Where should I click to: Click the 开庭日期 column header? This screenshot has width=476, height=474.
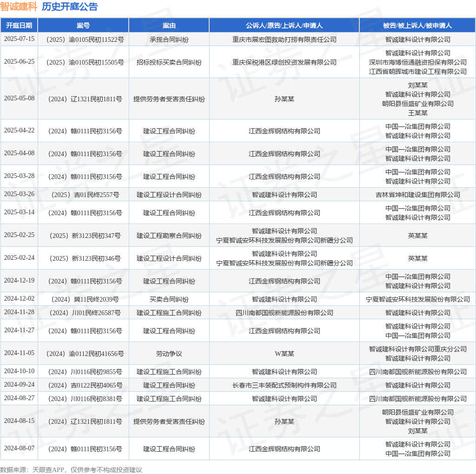click(x=19, y=26)
